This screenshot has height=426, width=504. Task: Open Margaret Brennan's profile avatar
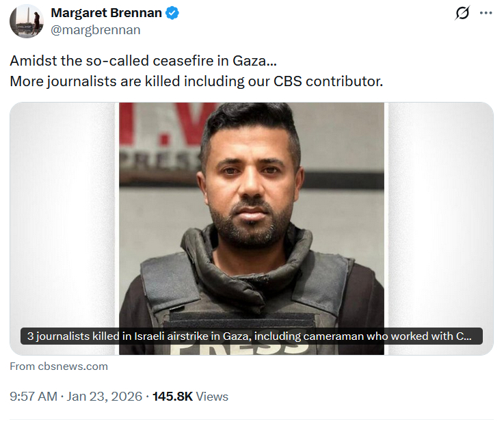(x=27, y=21)
